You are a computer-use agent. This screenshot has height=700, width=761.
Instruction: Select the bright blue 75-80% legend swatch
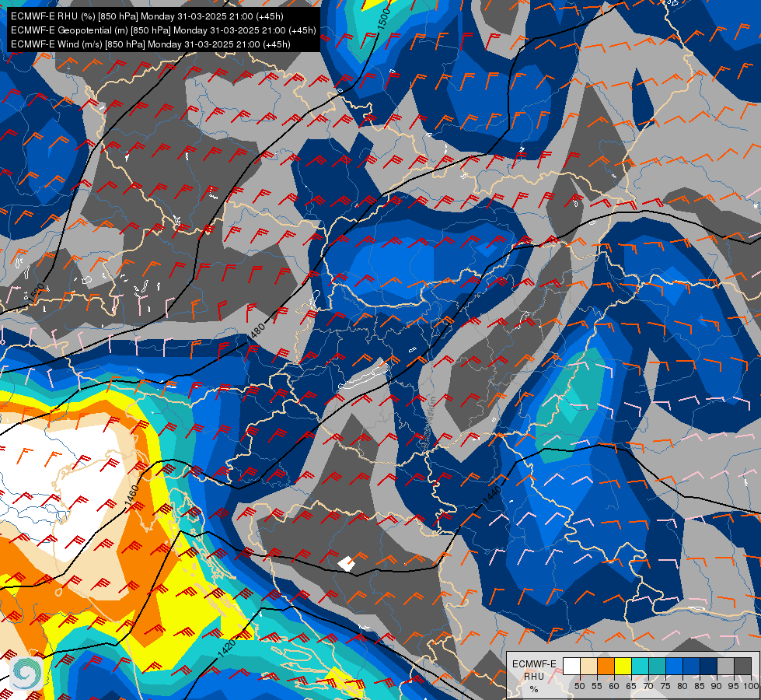[674, 666]
